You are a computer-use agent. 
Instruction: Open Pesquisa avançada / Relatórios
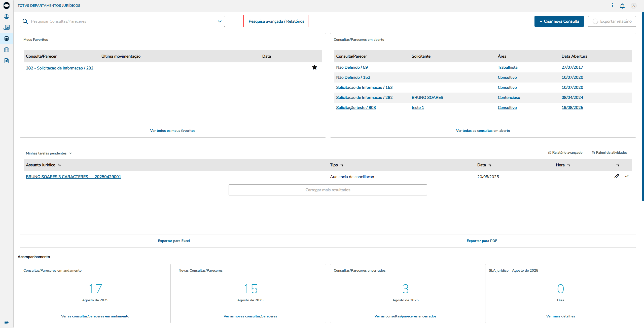276,21
